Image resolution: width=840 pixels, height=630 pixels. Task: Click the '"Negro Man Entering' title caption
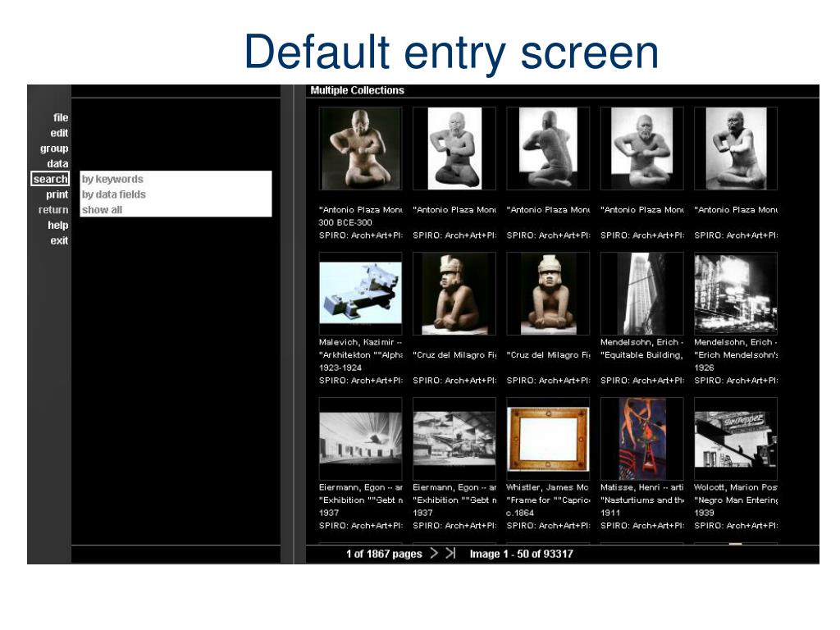click(736, 500)
